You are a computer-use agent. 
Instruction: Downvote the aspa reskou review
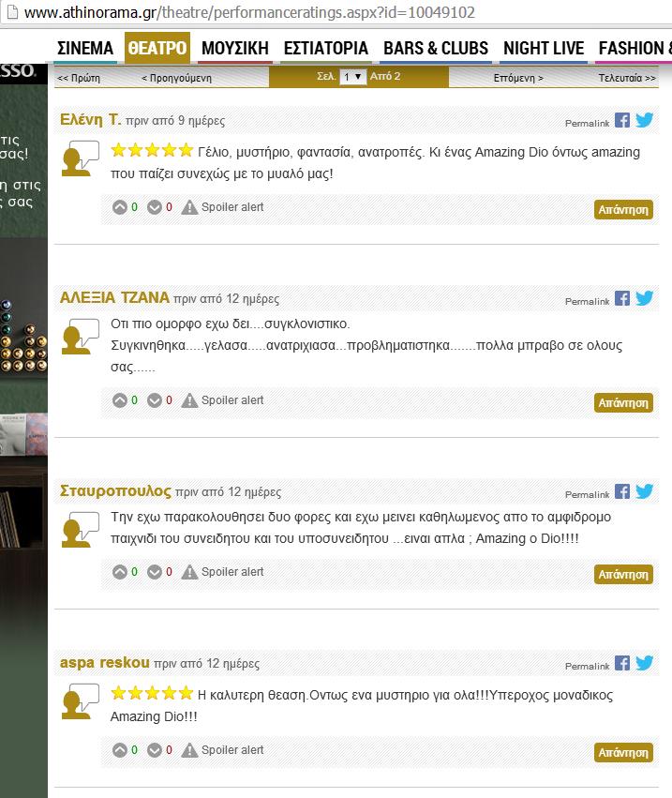154,750
